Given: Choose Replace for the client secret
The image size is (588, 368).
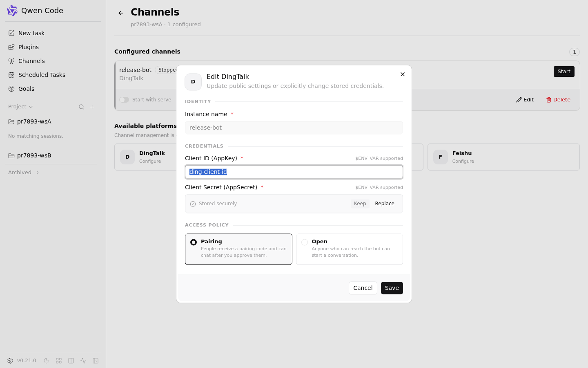Looking at the screenshot, I should click(x=385, y=204).
